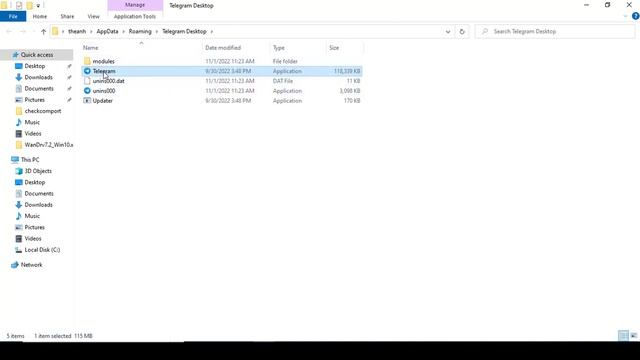Expand the ribbon with the chevron
This screenshot has height=360, width=640.
626,16
